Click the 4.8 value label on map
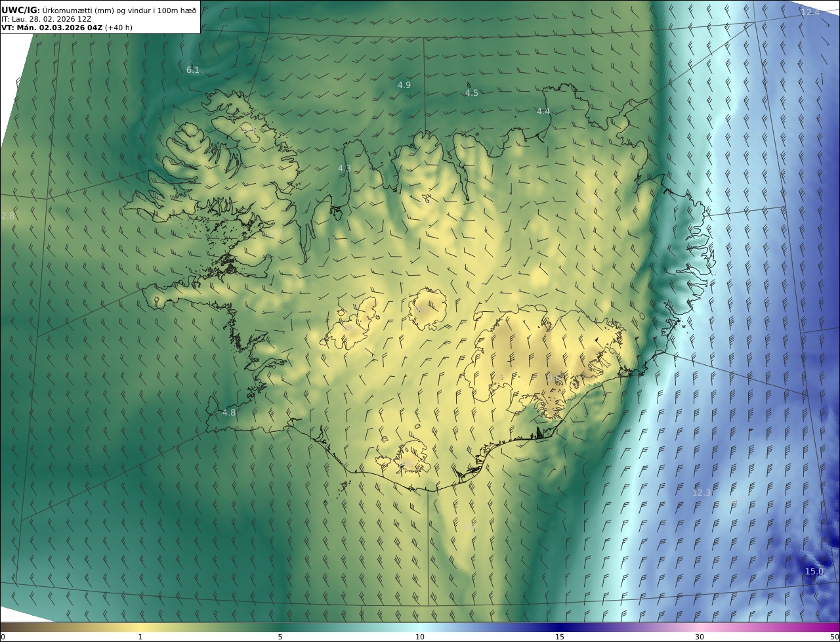This screenshot has width=840, height=642. pos(229,412)
